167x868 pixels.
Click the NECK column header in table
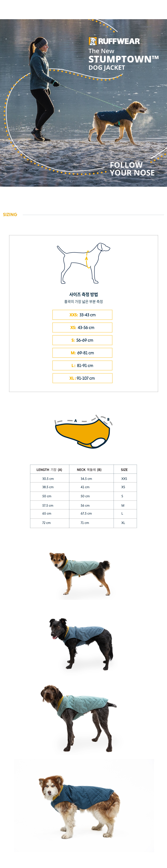point(89,469)
